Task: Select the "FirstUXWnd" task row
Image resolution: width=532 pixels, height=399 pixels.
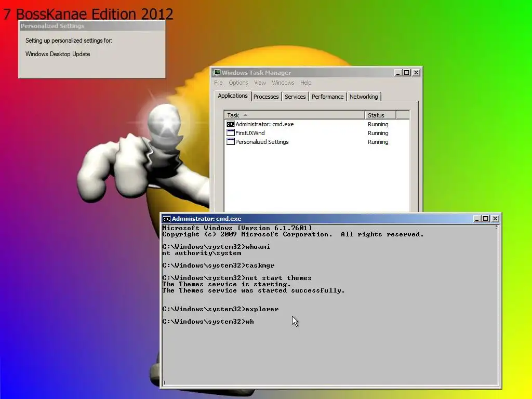Action: coord(317,133)
